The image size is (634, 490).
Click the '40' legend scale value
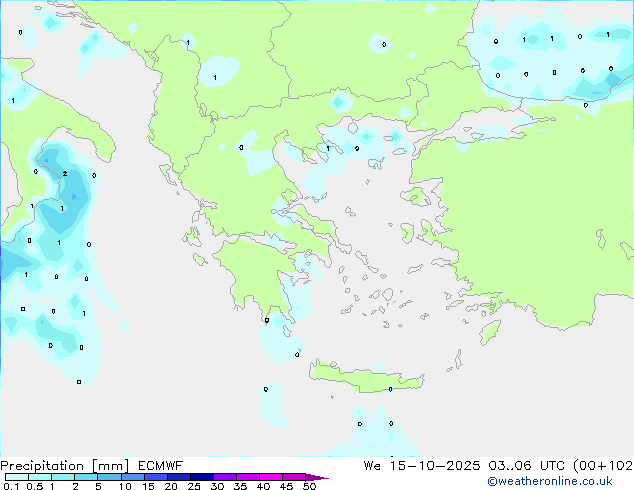point(263,486)
